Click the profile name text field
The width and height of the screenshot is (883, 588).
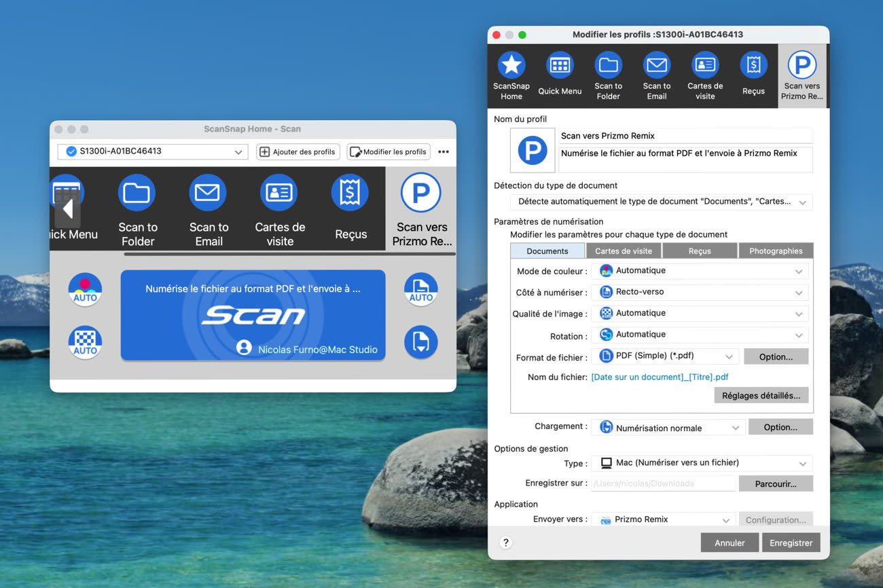(685, 136)
